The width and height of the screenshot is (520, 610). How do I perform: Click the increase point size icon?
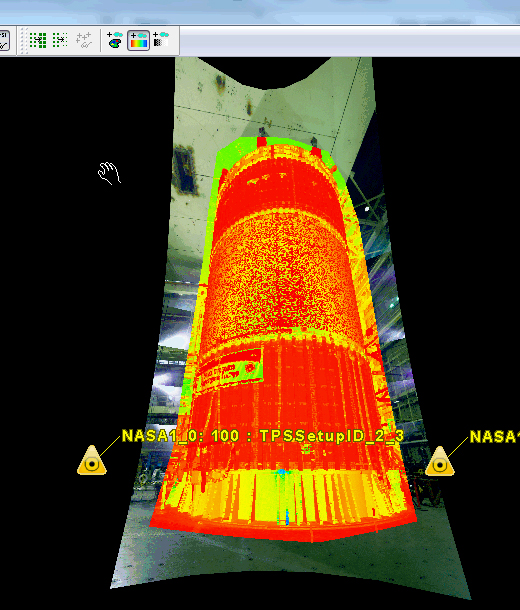38,40
